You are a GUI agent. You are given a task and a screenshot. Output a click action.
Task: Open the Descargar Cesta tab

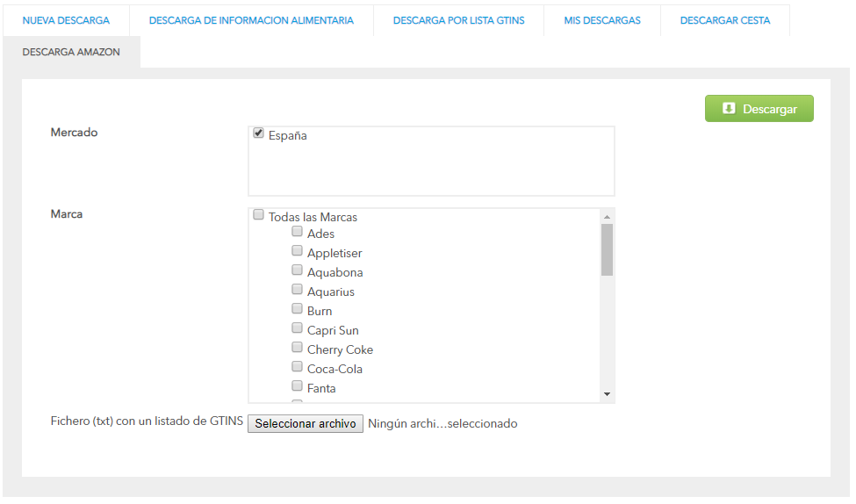(x=725, y=20)
